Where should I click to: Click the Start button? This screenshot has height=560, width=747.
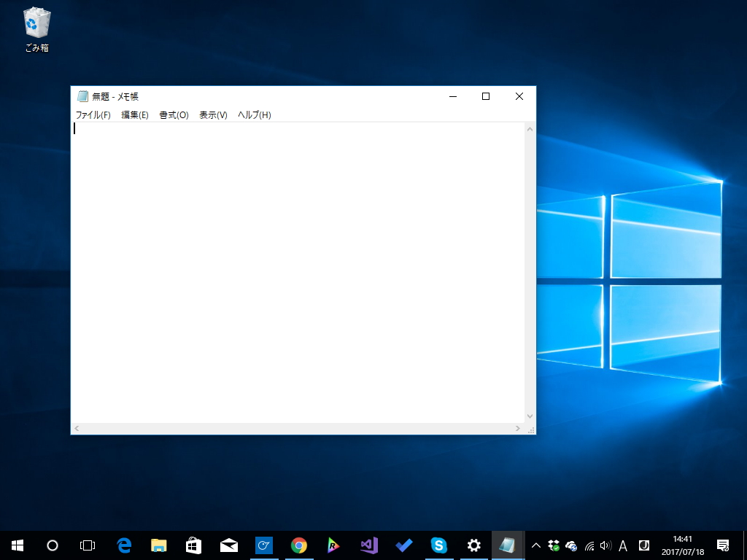pos(16,545)
